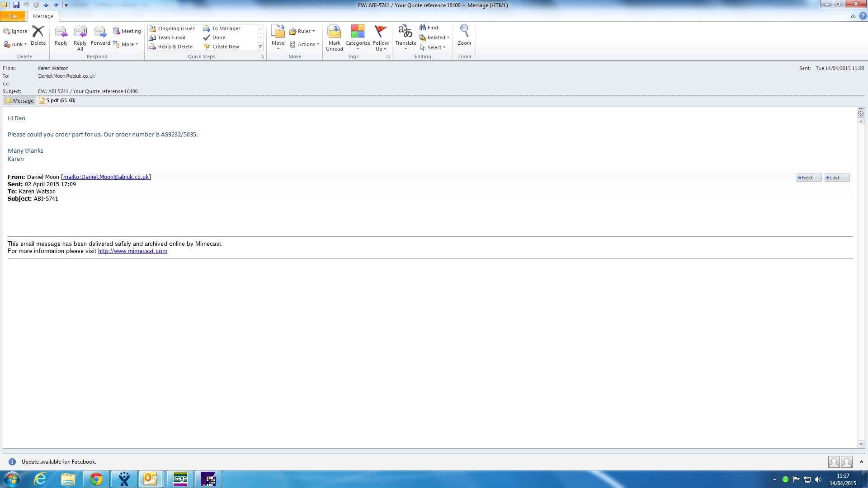Click the Next button in message
868x488 pixels.
(808, 178)
